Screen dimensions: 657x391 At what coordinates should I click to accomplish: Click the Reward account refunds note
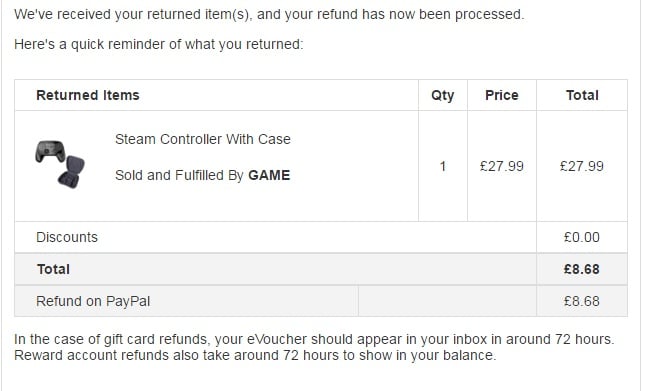pos(255,355)
